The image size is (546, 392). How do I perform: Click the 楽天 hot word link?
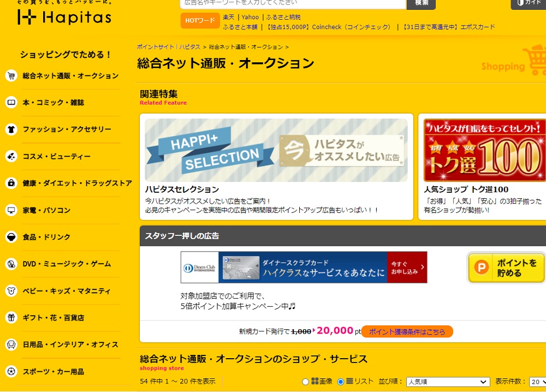[x=228, y=17]
